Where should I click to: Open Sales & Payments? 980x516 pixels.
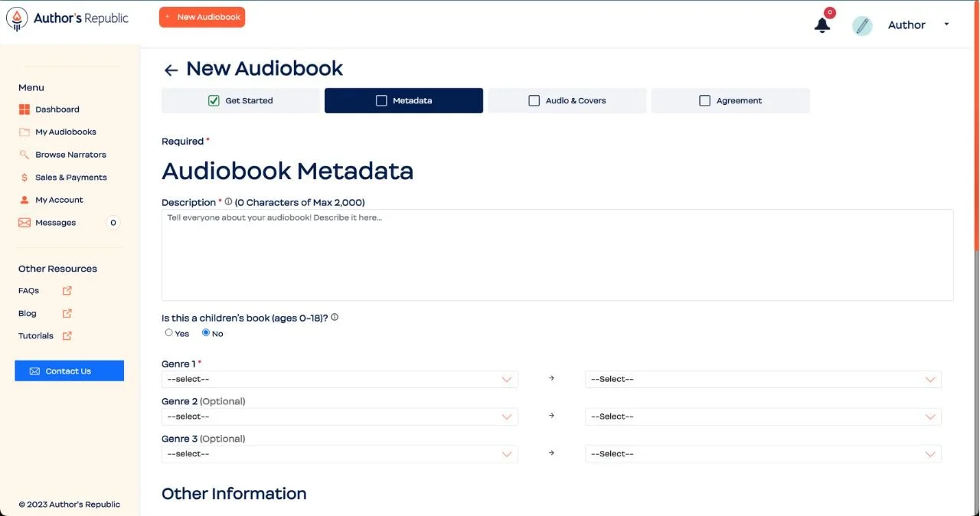pos(72,177)
